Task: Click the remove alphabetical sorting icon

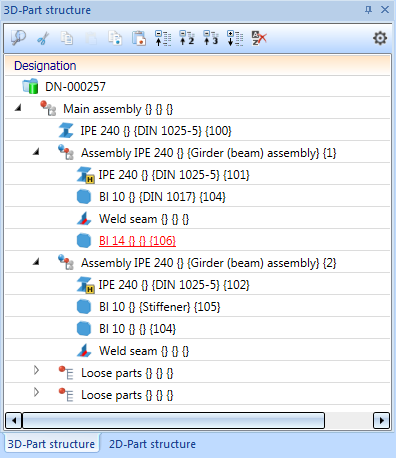Action: tap(259, 38)
